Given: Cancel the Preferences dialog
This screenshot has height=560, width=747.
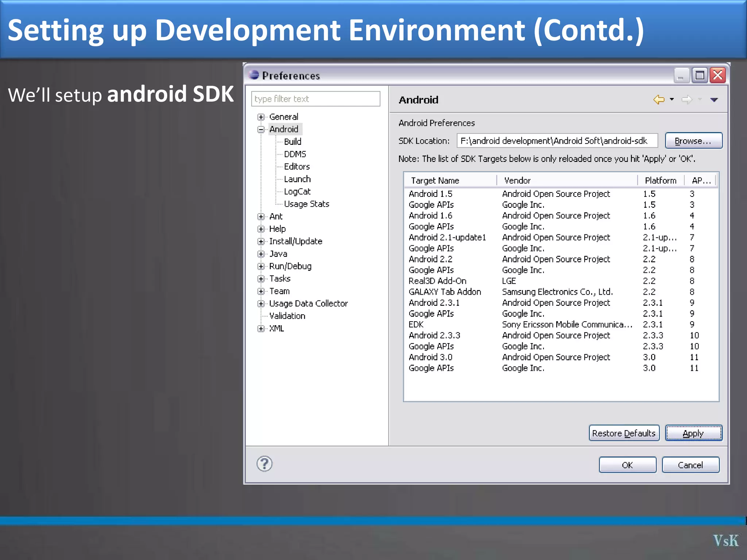Looking at the screenshot, I should click(x=690, y=465).
